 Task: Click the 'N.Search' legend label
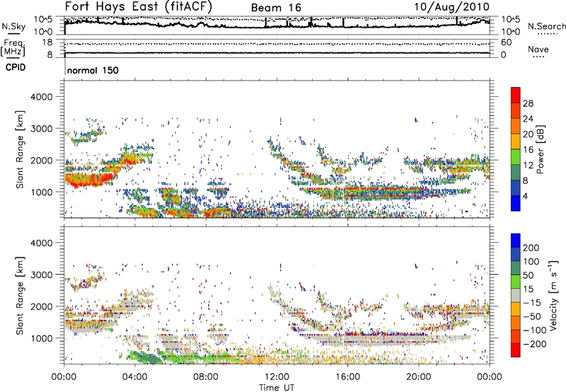(x=546, y=26)
